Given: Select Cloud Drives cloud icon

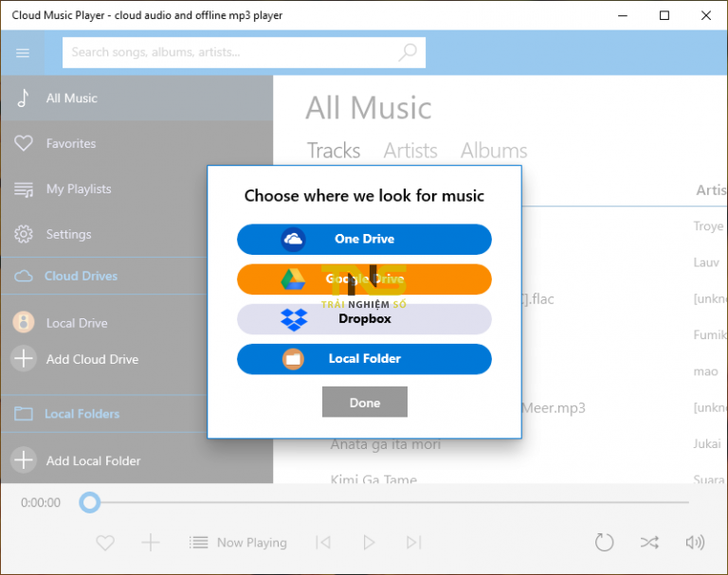Looking at the screenshot, I should [x=23, y=276].
